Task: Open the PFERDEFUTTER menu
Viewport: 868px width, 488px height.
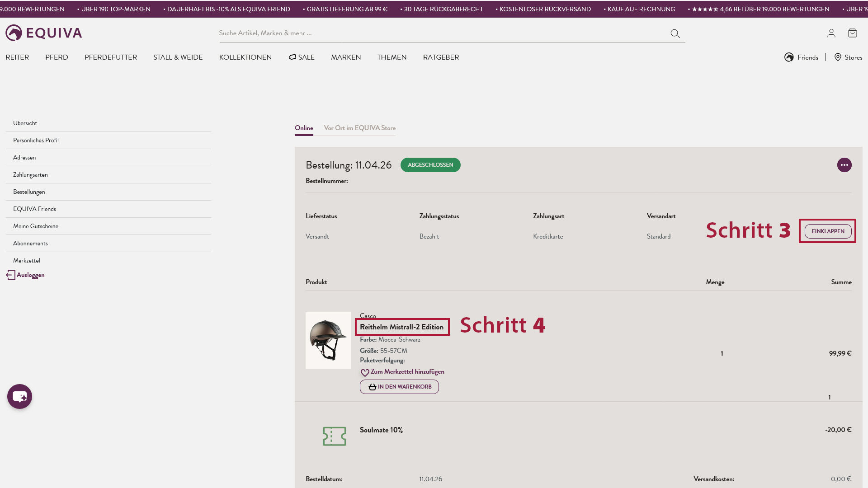Action: 111,57
